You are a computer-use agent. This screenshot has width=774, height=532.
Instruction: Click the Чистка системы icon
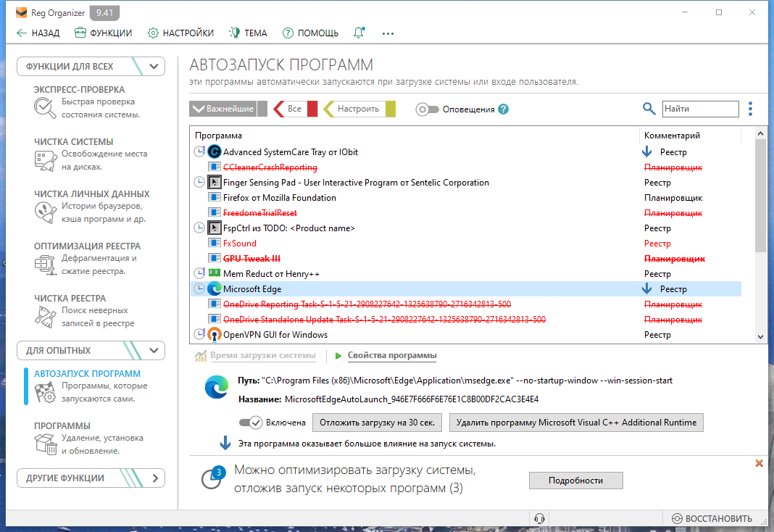[46, 160]
